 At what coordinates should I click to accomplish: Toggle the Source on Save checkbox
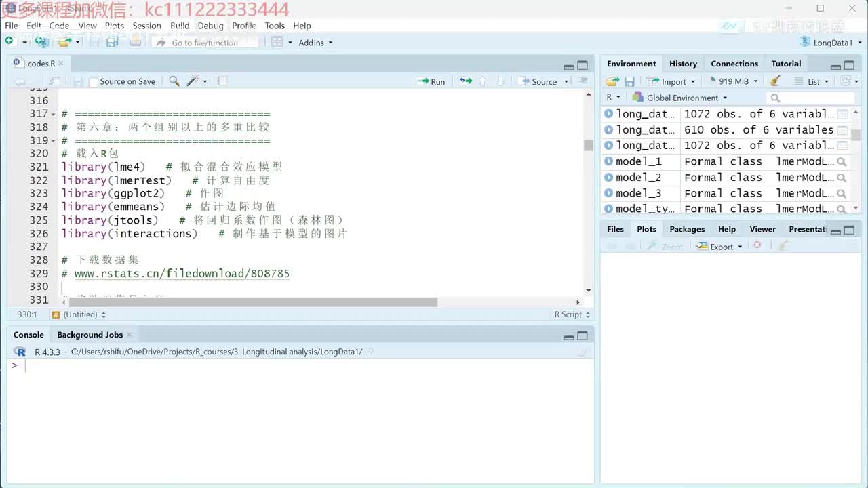tap(94, 82)
